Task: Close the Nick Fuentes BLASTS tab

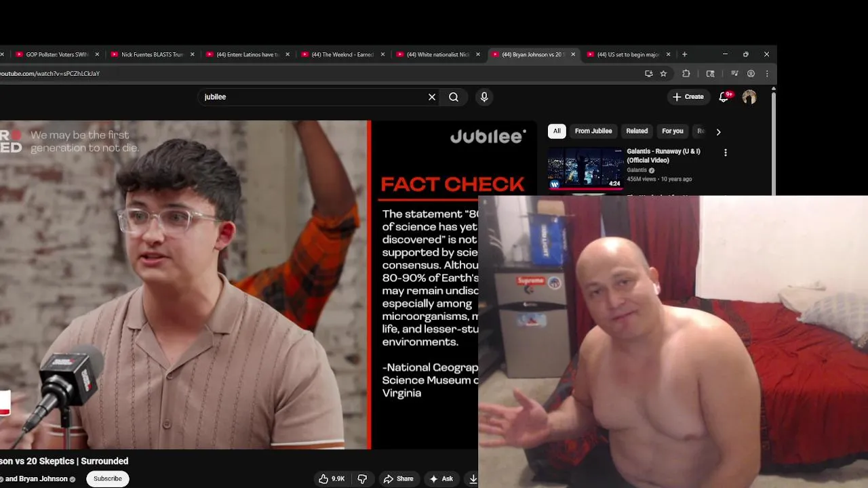Action: [193, 54]
